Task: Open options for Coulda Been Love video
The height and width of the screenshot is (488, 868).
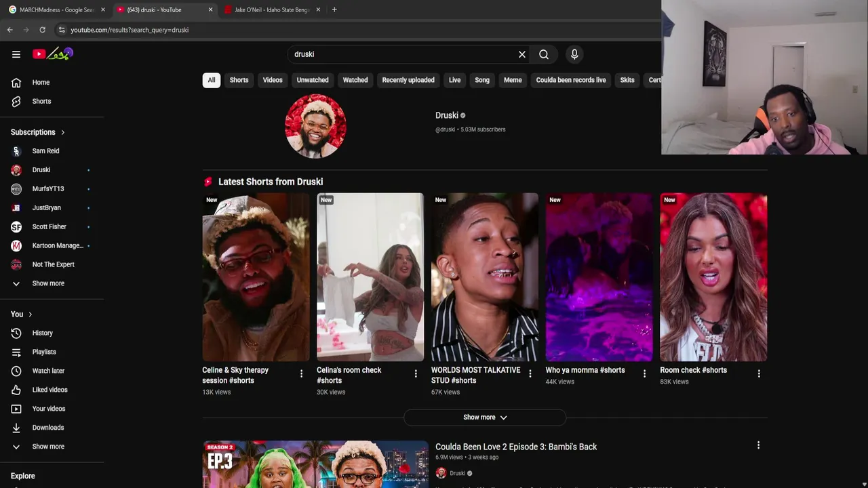Action: (758, 445)
